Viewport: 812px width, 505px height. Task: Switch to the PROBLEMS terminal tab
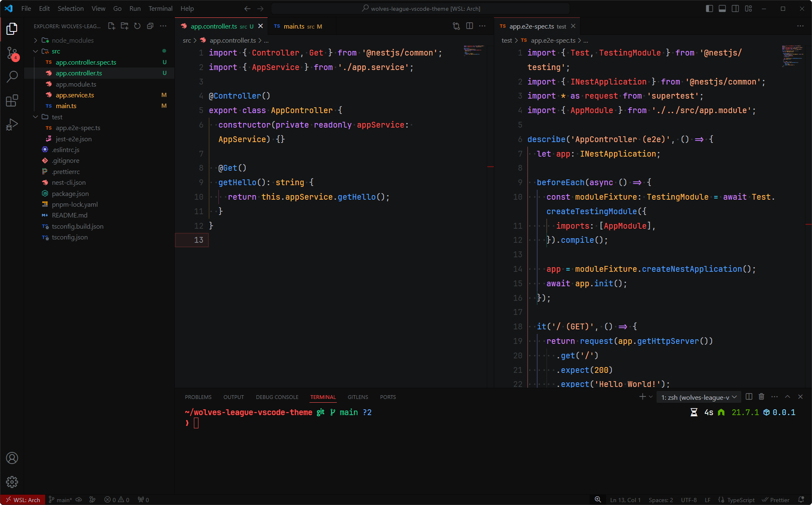198,397
